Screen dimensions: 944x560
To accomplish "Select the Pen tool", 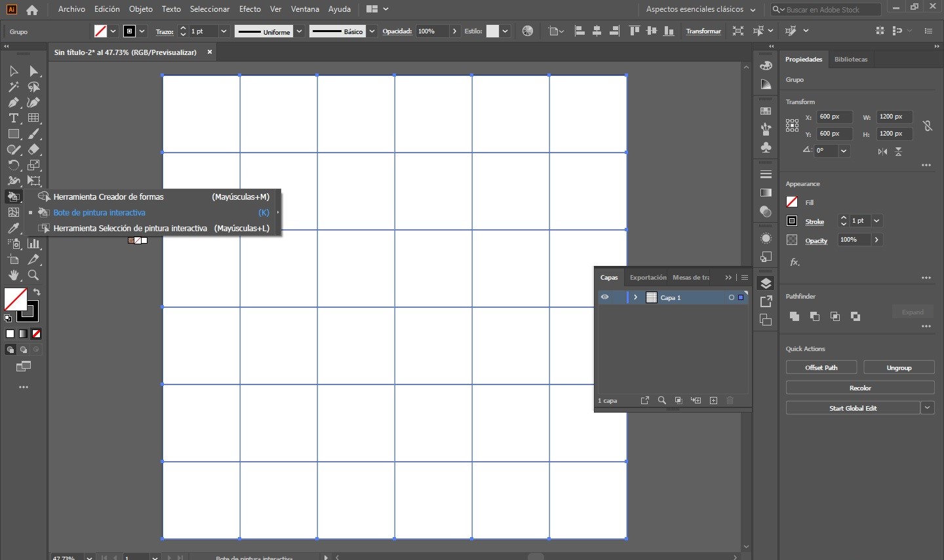I will [14, 102].
